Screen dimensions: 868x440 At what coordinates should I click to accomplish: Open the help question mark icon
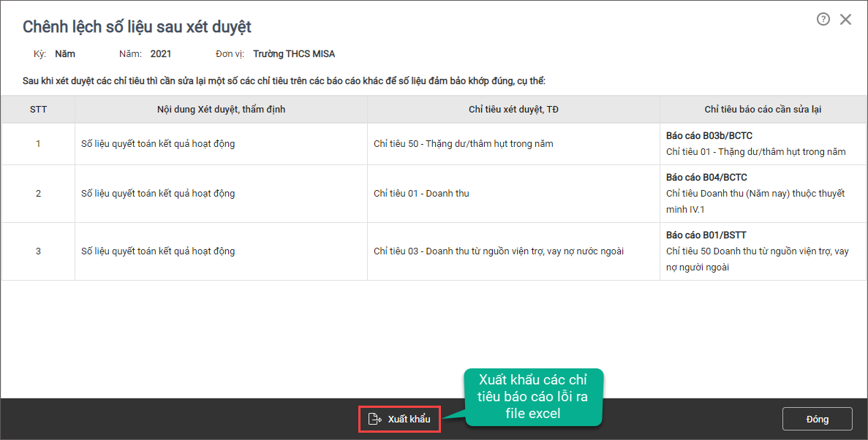pyautogui.click(x=823, y=20)
